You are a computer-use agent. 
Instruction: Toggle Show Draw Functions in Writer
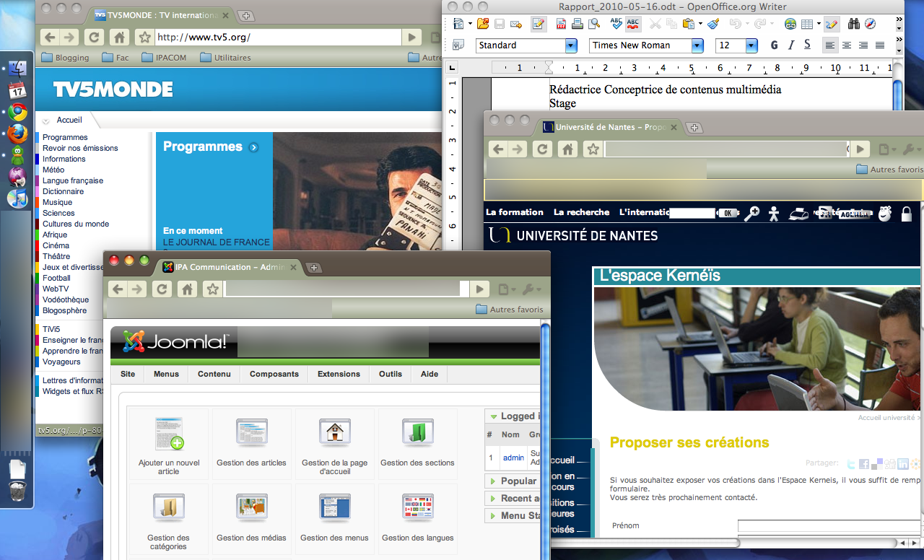pos(830,24)
